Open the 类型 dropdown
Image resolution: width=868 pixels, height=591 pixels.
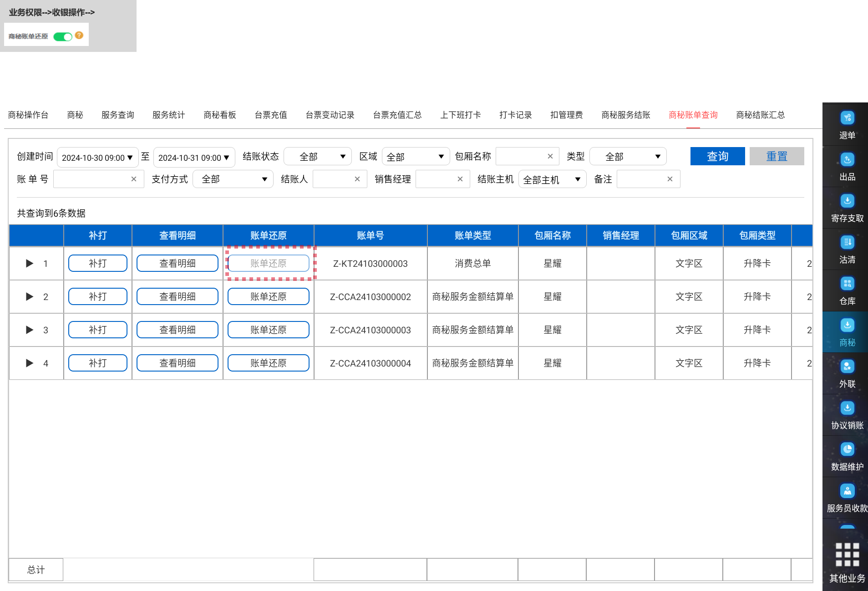(628, 157)
